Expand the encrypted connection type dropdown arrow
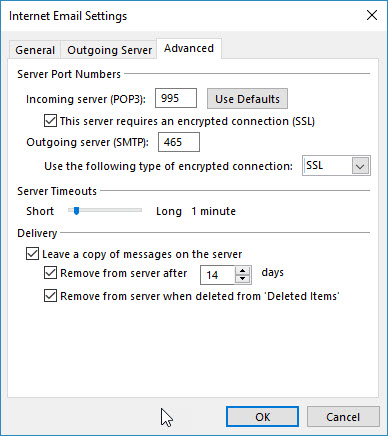The width and height of the screenshot is (388, 436). click(x=360, y=166)
